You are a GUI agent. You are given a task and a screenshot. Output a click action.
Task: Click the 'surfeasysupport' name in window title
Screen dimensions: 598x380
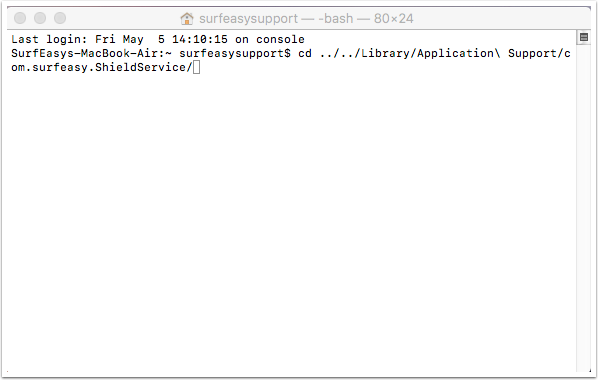[248, 18]
